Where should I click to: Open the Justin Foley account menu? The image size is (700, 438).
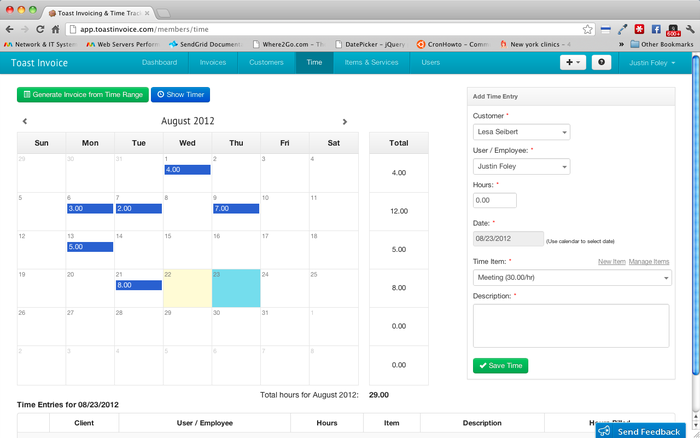pos(650,62)
